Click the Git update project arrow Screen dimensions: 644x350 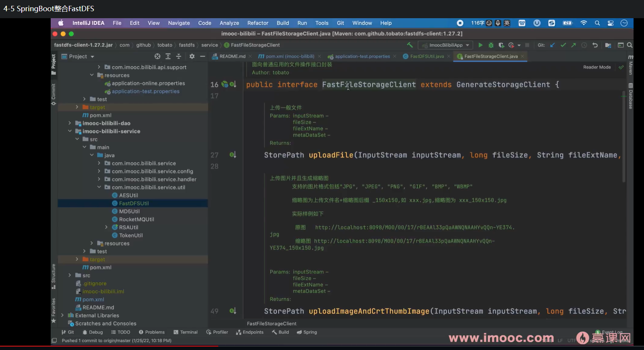pos(553,45)
